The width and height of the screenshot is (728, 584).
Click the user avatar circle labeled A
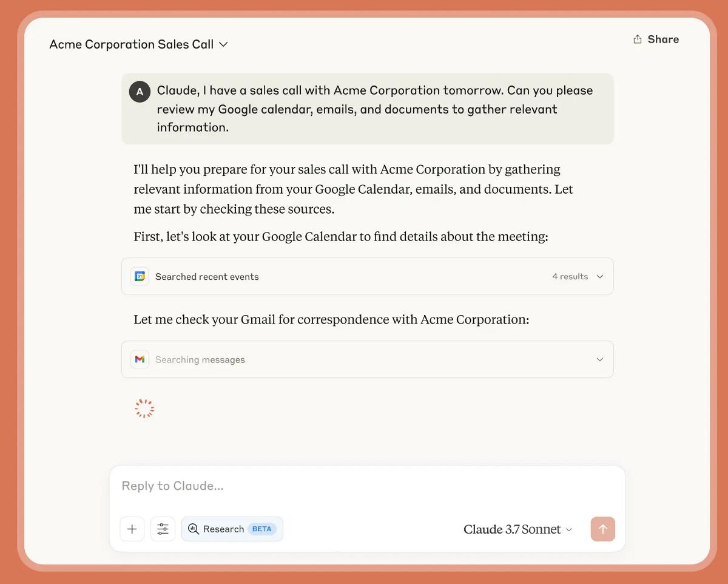point(140,91)
